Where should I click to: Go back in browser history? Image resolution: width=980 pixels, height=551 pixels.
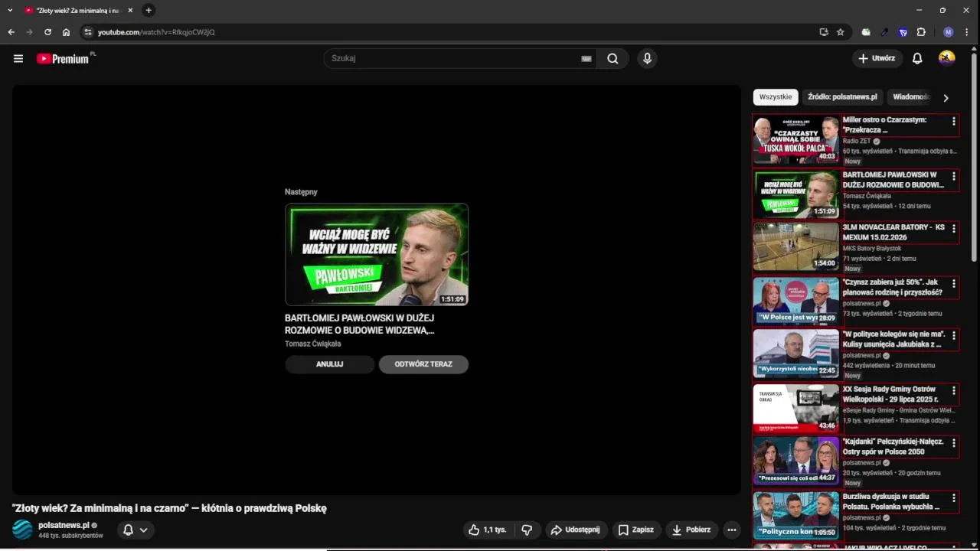pos(11,32)
